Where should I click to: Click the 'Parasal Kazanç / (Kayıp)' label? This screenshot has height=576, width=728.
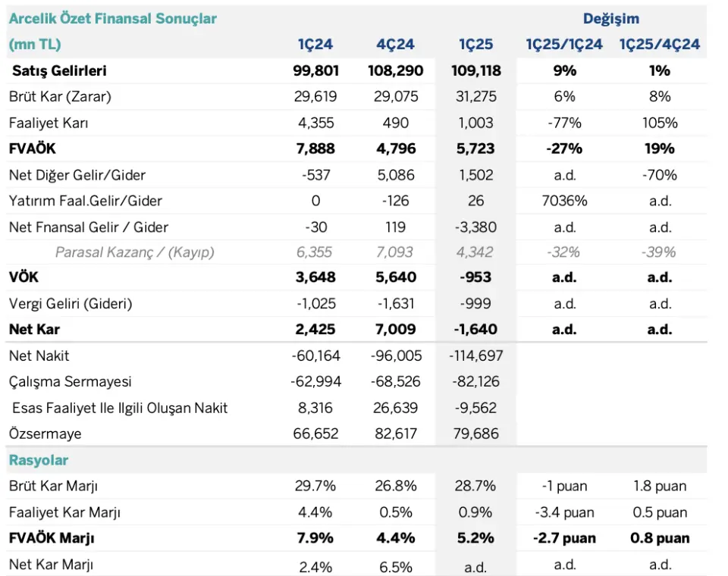coord(135,252)
